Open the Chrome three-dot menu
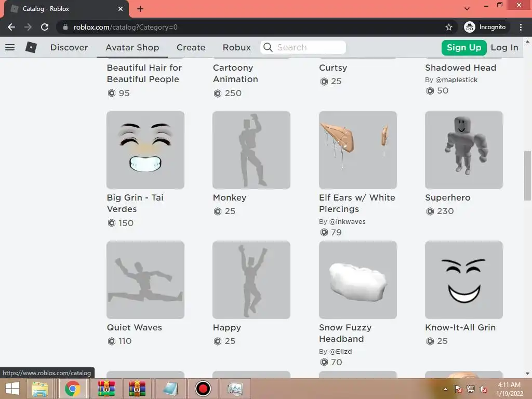This screenshot has width=532, height=399. (x=521, y=27)
